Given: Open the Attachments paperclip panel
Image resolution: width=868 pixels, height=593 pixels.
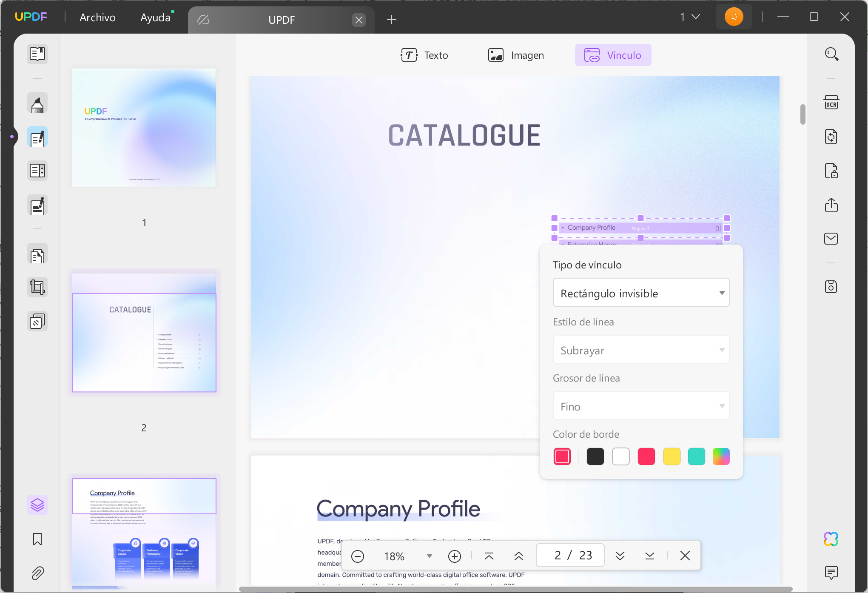Looking at the screenshot, I should tap(37, 573).
